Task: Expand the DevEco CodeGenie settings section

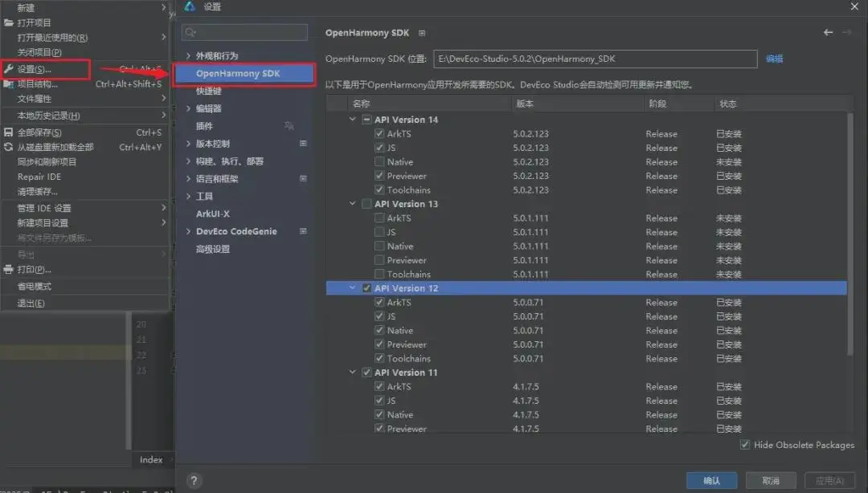Action: click(x=188, y=231)
